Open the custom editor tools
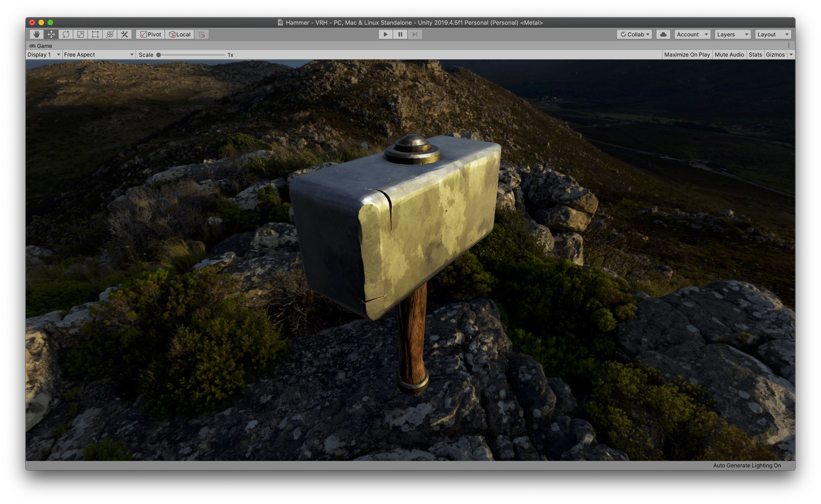This screenshot has height=504, width=821. (125, 35)
